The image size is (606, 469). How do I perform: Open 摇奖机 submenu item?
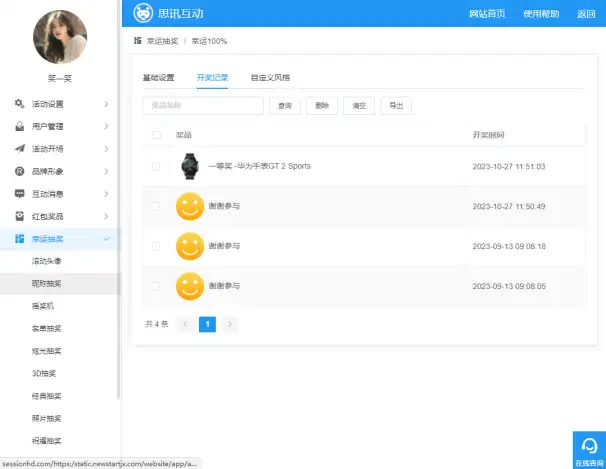(x=43, y=306)
